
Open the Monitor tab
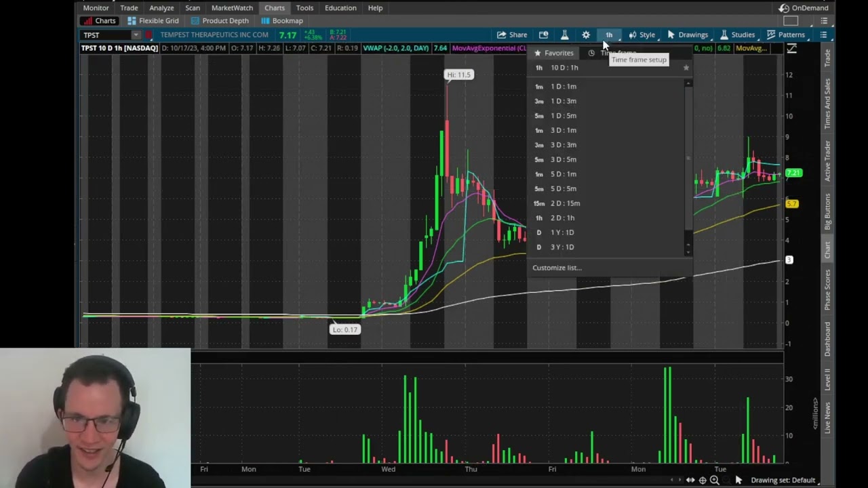pyautogui.click(x=96, y=7)
